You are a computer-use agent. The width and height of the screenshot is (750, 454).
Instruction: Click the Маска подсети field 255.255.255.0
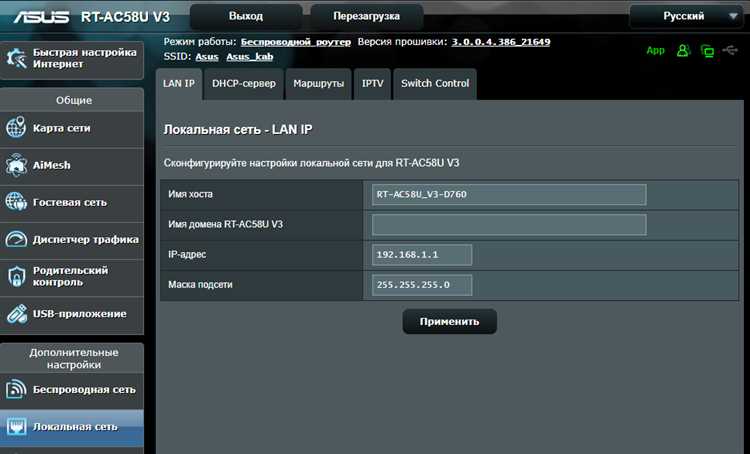coord(422,285)
